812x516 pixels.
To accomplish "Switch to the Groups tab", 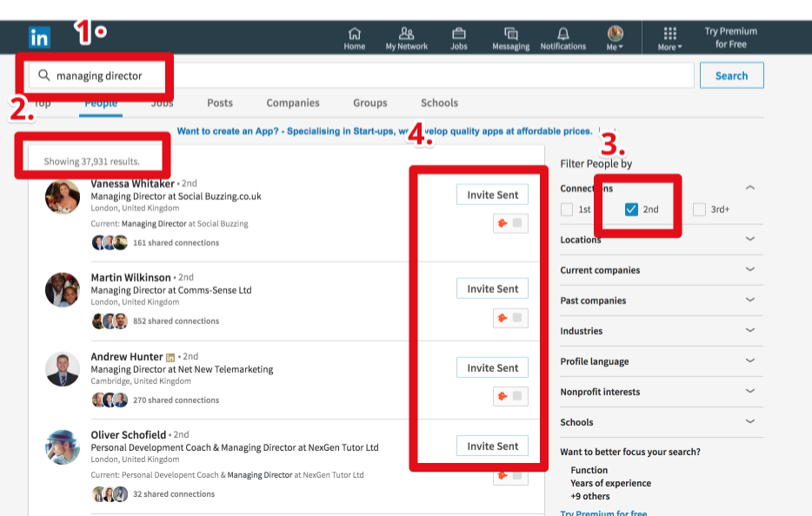I will coord(369,103).
